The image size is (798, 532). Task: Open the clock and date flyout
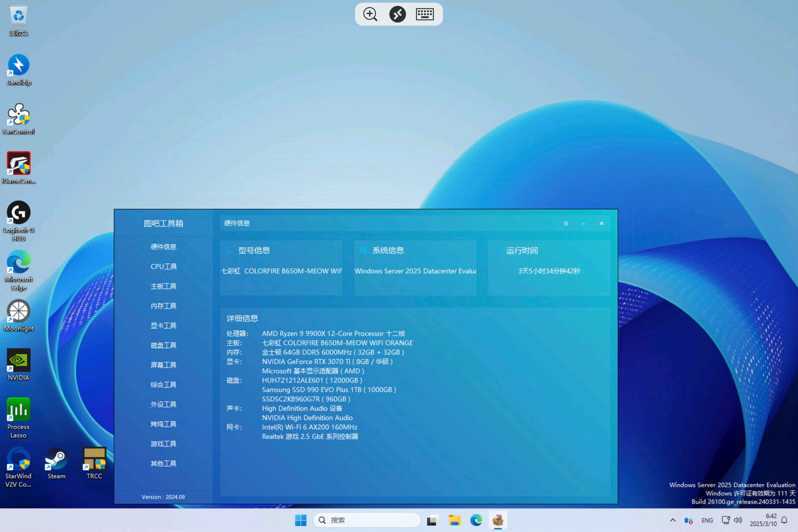[763, 521]
